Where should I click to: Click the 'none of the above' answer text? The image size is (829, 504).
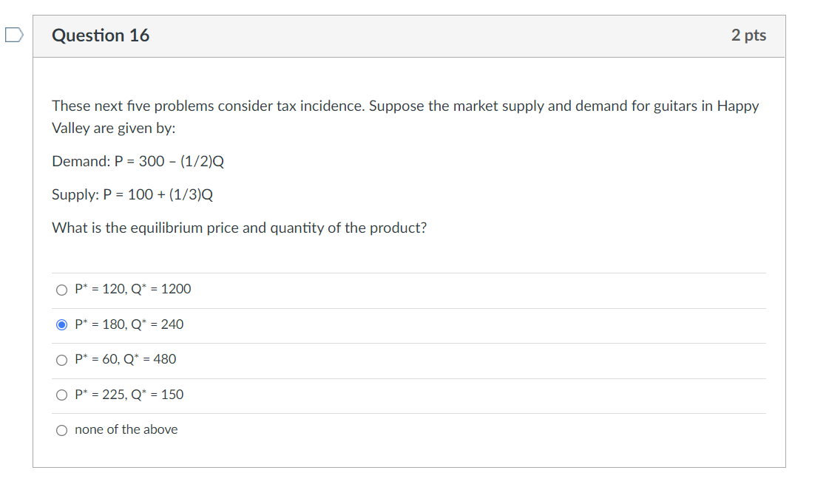126,429
